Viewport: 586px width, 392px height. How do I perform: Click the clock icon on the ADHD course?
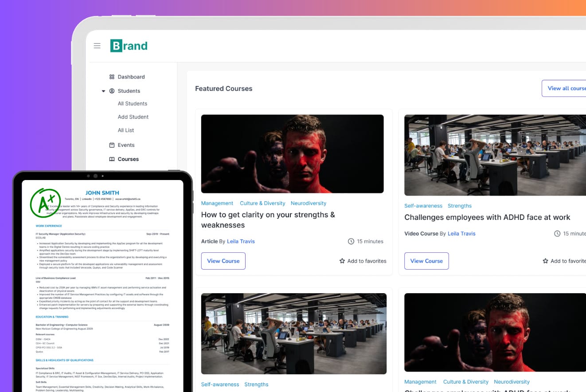pos(557,233)
